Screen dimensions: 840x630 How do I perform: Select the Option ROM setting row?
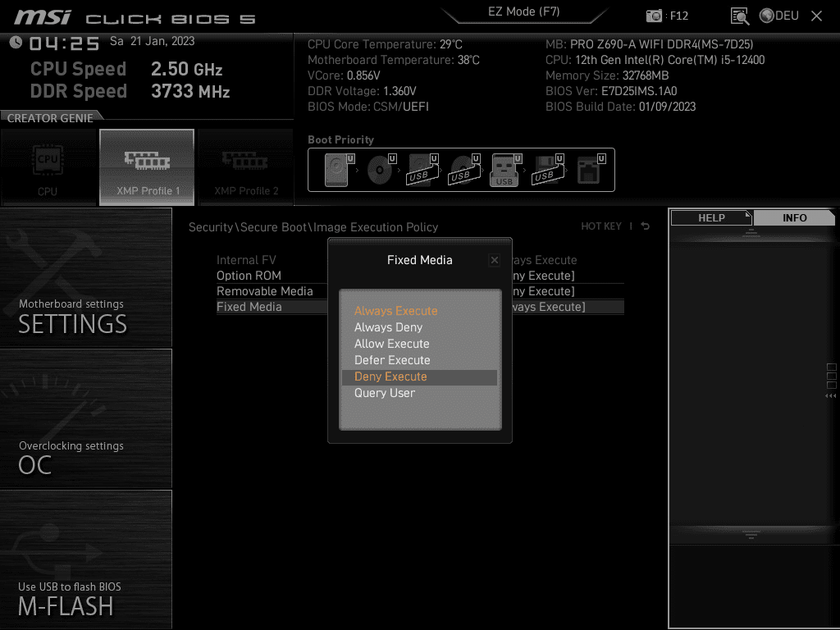click(x=420, y=276)
